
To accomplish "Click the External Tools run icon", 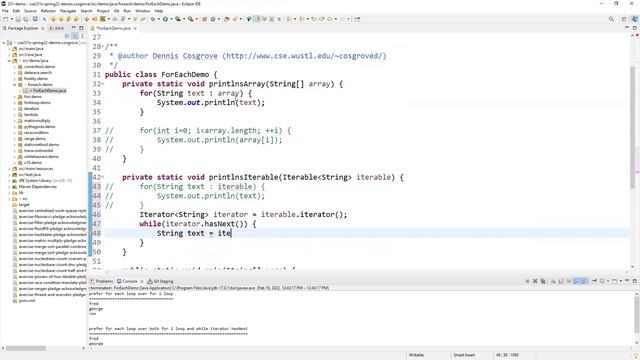I will 191,19.
